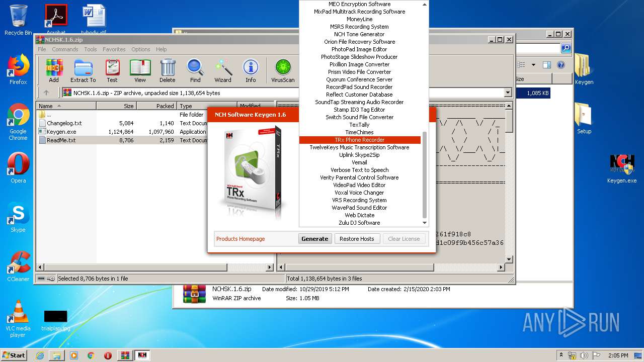Viewport: 644px width, 362px height.
Task: Choose MixPad Multitrack Recording Software
Action: tap(359, 12)
